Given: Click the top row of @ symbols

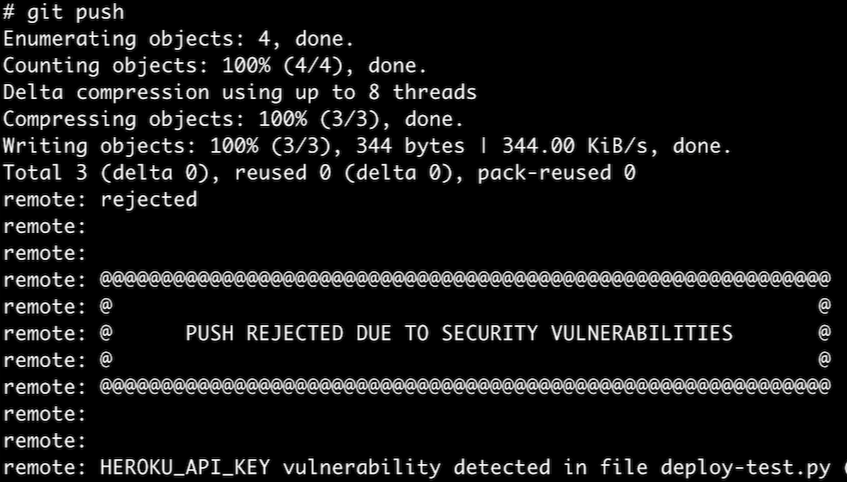Looking at the screenshot, I should coord(465,280).
